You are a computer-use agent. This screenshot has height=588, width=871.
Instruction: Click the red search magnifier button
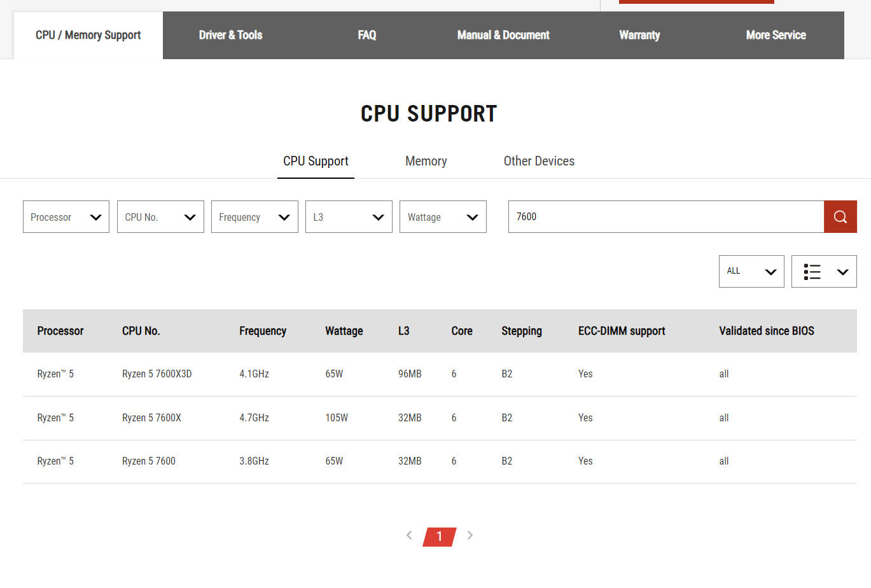[840, 217]
